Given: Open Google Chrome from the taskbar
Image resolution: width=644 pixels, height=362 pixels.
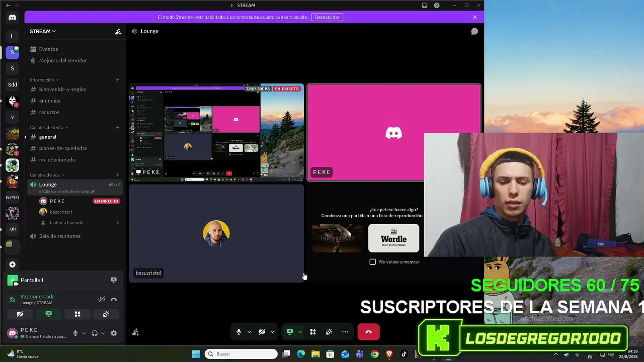Looking at the screenshot, I should 374,354.
